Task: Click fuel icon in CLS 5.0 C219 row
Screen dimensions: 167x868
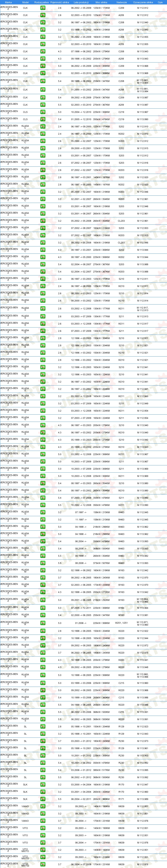Action: (43, 112)
